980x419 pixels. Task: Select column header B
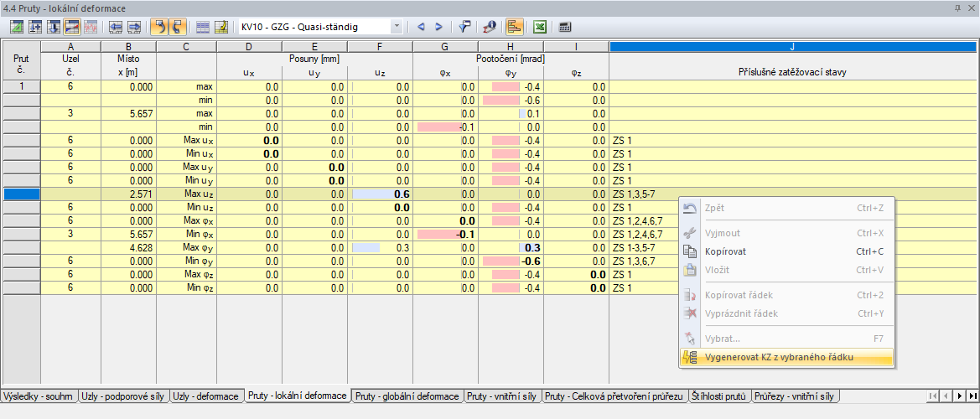(x=128, y=46)
